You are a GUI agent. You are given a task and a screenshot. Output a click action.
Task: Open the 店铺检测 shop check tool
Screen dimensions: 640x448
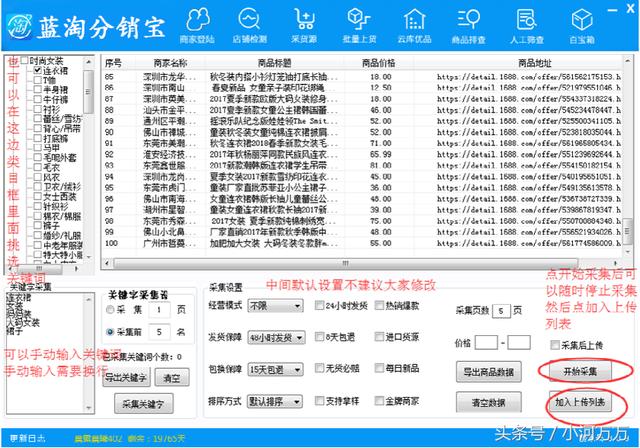pos(249,25)
